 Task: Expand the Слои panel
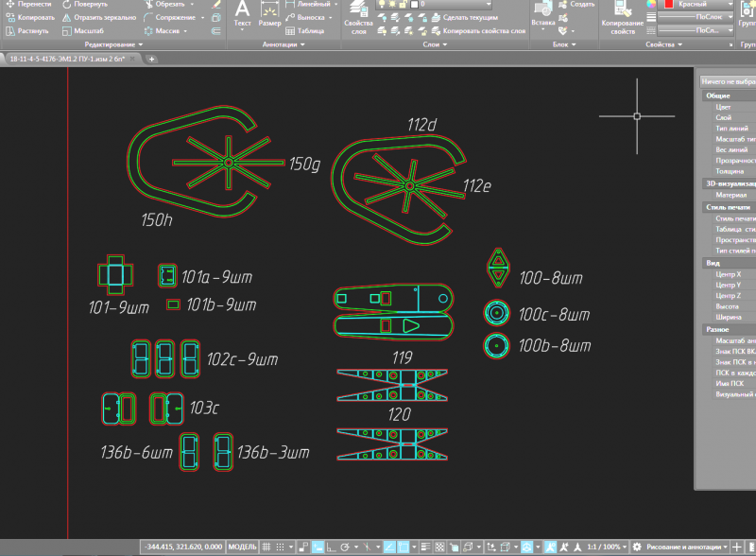tap(435, 44)
